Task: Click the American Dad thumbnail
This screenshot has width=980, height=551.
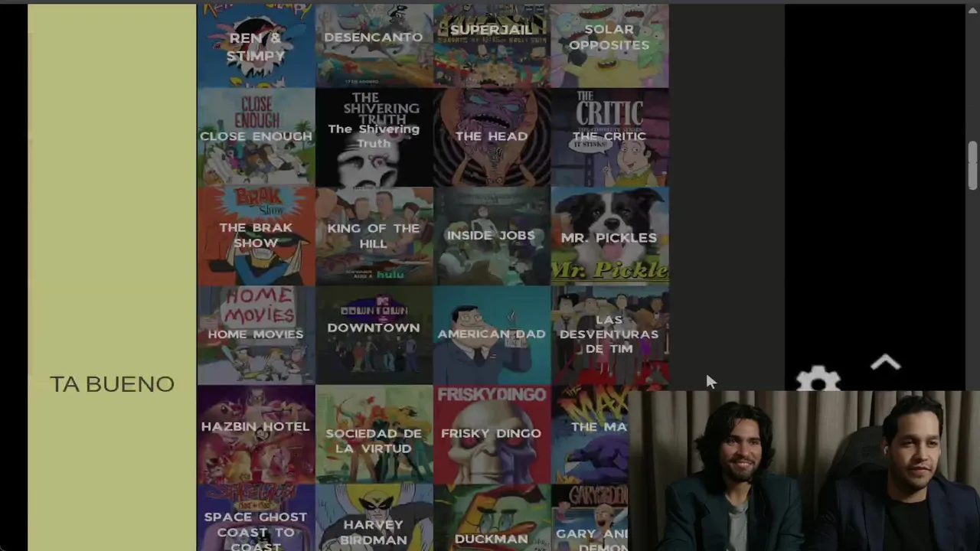Action: 492,335
